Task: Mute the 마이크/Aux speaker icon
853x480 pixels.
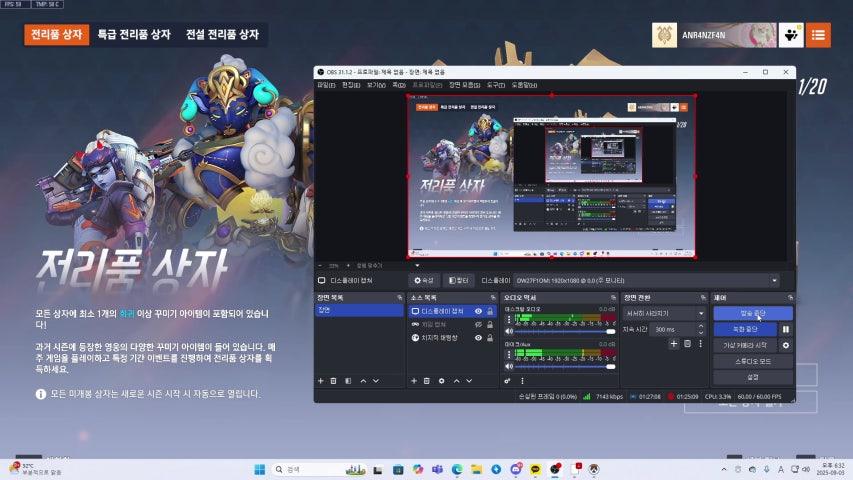Action: [x=509, y=366]
